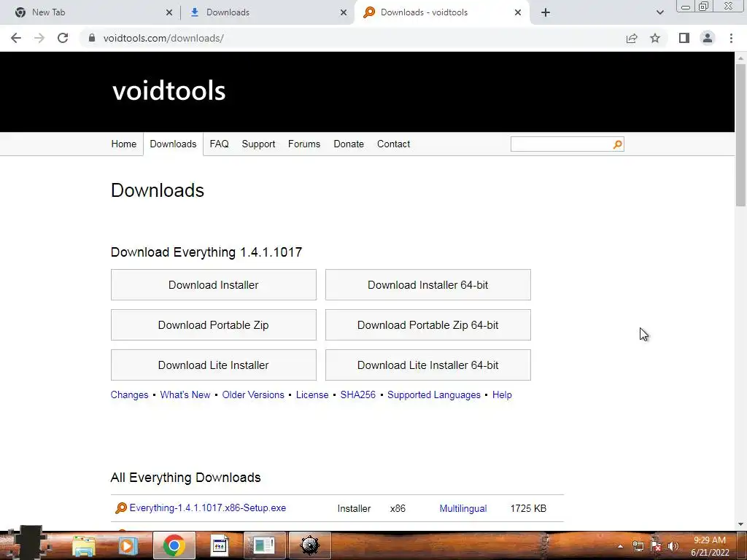The image size is (747, 560).
Task: Close the New Tab tab
Action: click(169, 12)
